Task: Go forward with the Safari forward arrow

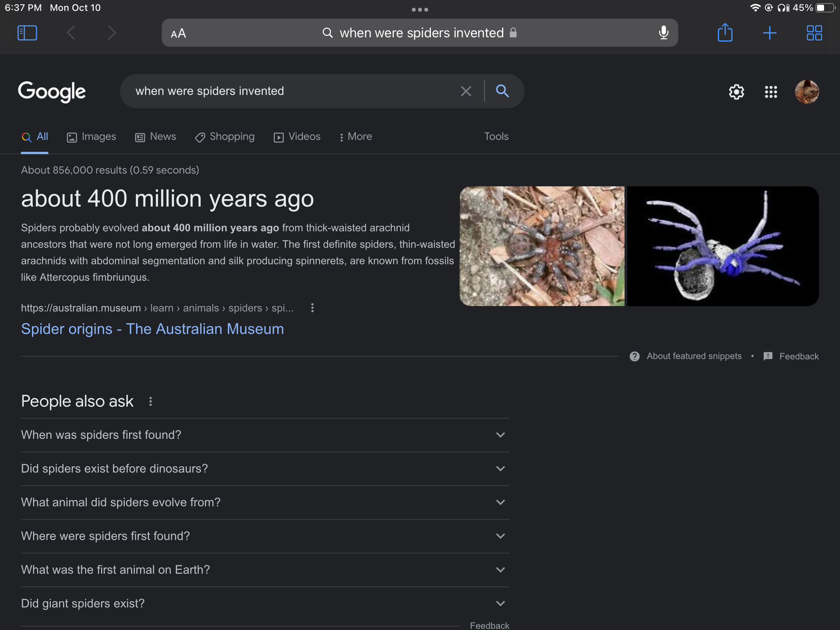Action: 112,33
